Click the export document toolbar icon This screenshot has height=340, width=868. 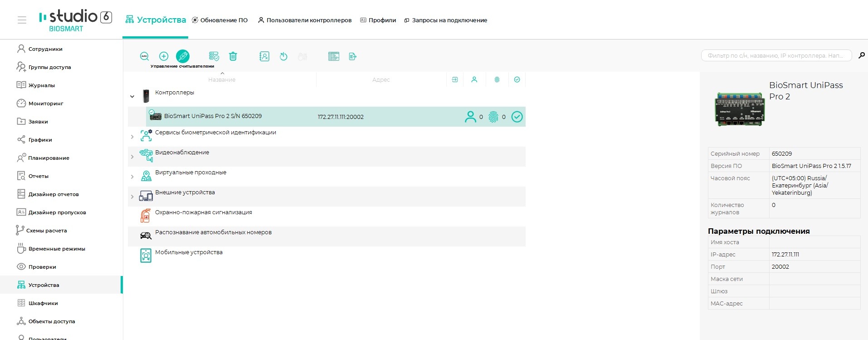353,56
